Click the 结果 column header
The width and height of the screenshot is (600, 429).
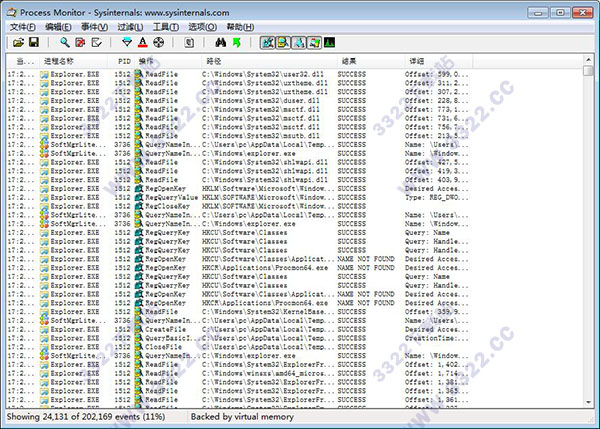coord(370,61)
